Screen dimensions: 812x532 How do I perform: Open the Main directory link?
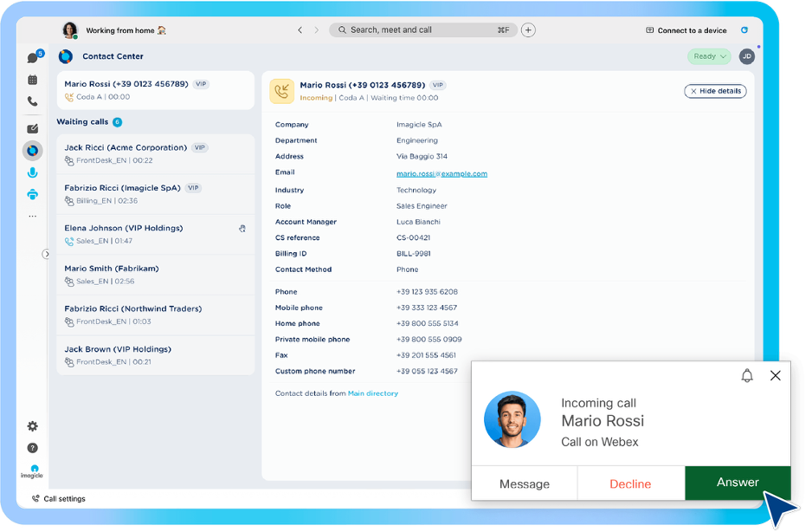pos(373,393)
